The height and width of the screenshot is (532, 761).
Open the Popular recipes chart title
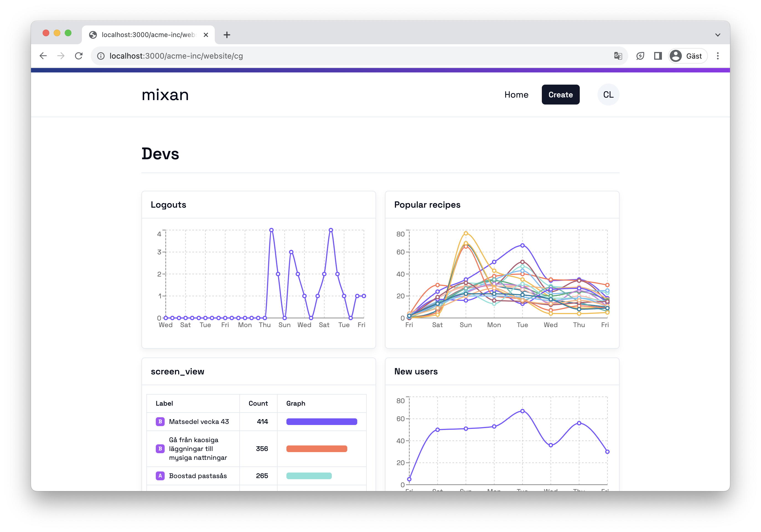(427, 205)
